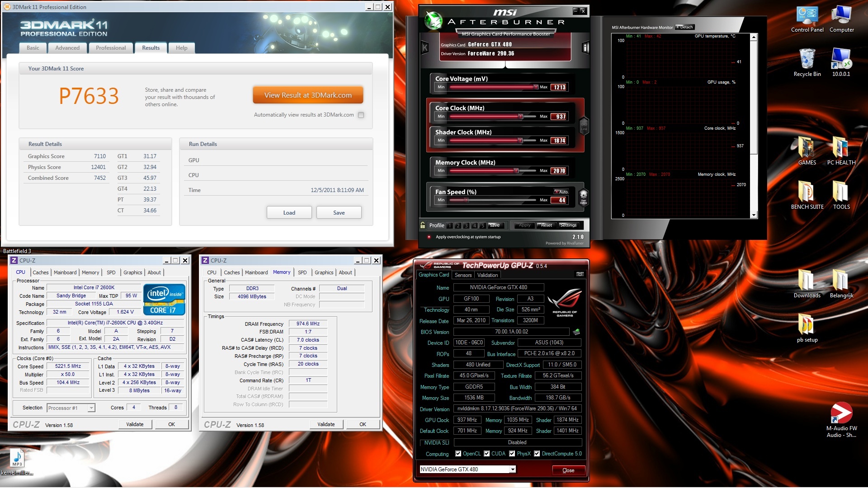Open Afterburner information panel via i icon
This screenshot has width=868, height=488.
click(x=585, y=47)
